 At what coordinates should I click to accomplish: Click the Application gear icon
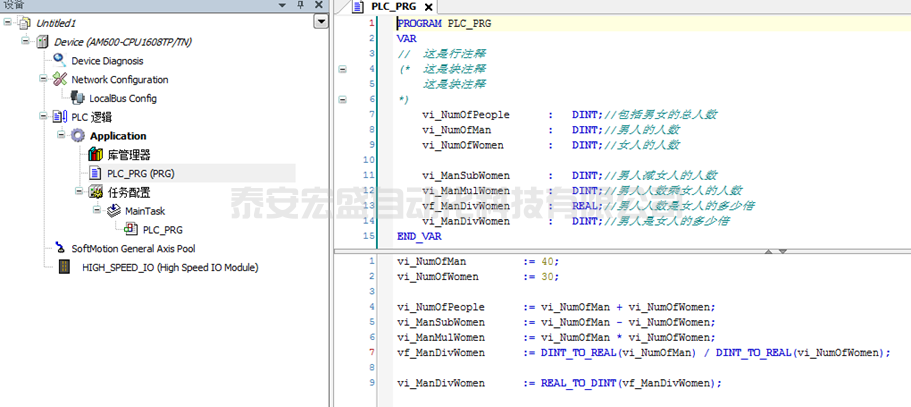78,136
